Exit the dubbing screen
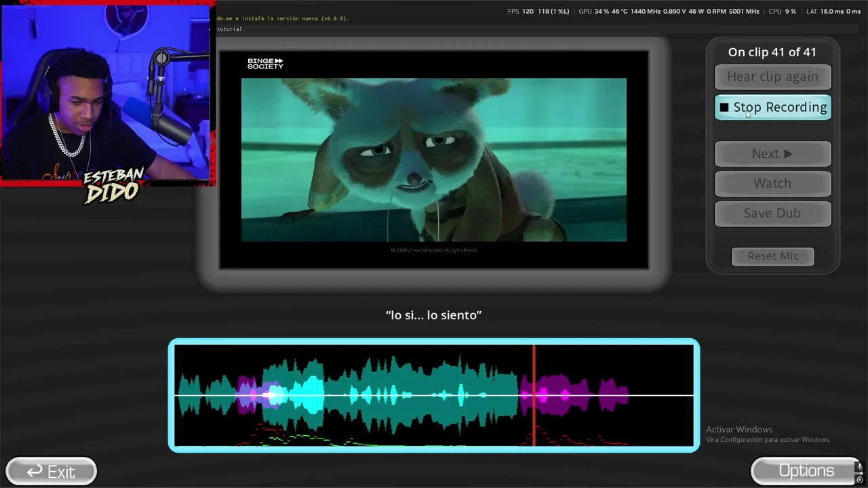The width and height of the screenshot is (868, 488). tap(51, 471)
